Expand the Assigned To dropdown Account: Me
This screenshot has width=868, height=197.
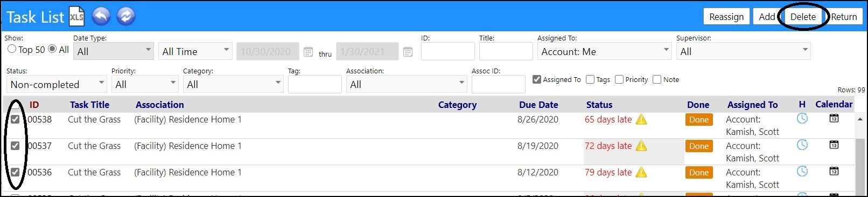pos(604,51)
